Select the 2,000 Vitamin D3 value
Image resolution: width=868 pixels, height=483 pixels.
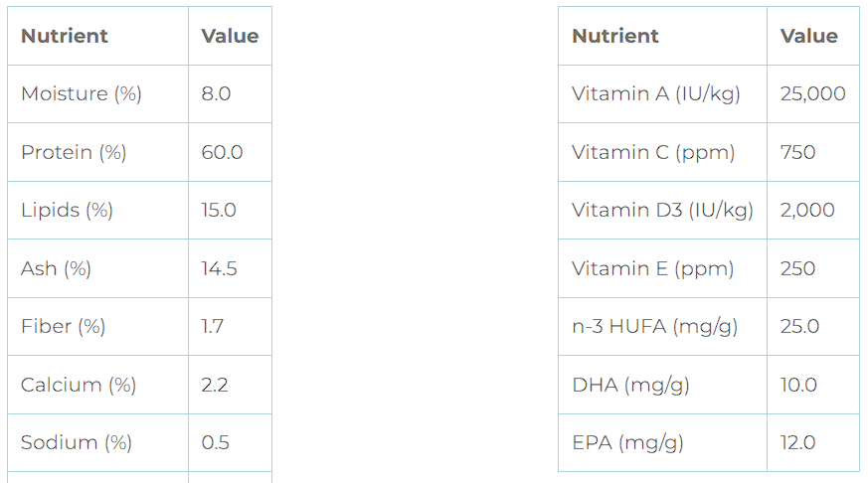(807, 211)
